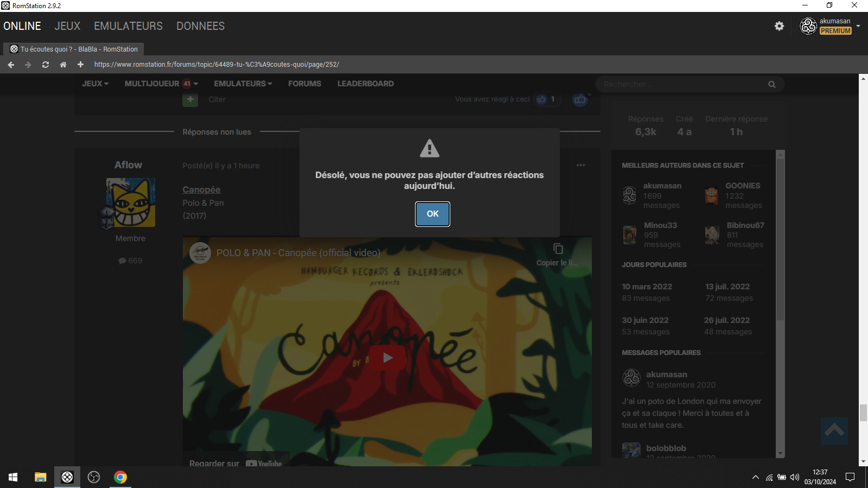Switch to the EMULATEURS top tab

pos(128,26)
